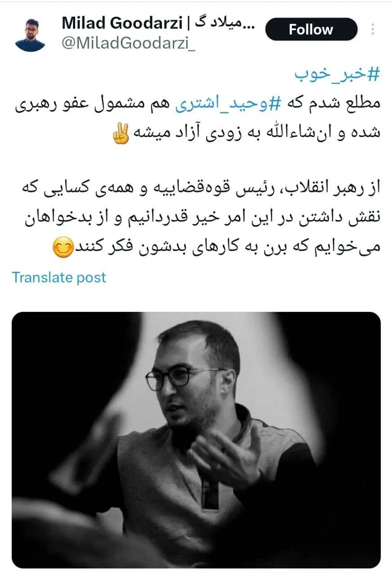
Task: Click the smiling face emoji
Action: [x=63, y=249]
